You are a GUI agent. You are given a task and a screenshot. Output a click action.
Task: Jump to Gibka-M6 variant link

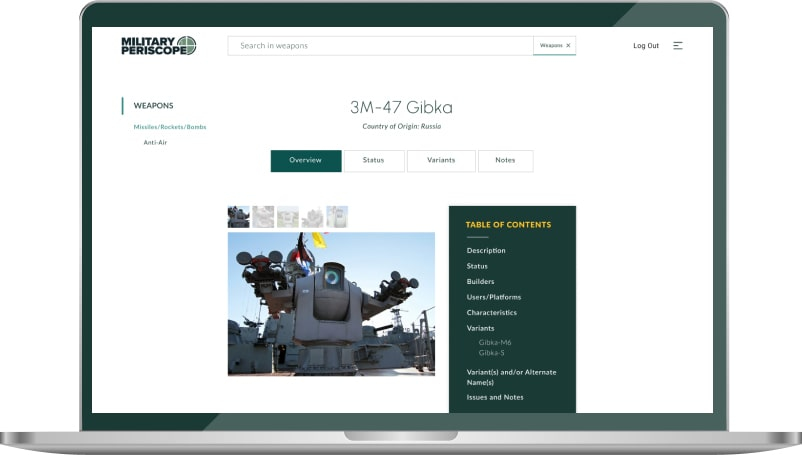click(x=495, y=342)
